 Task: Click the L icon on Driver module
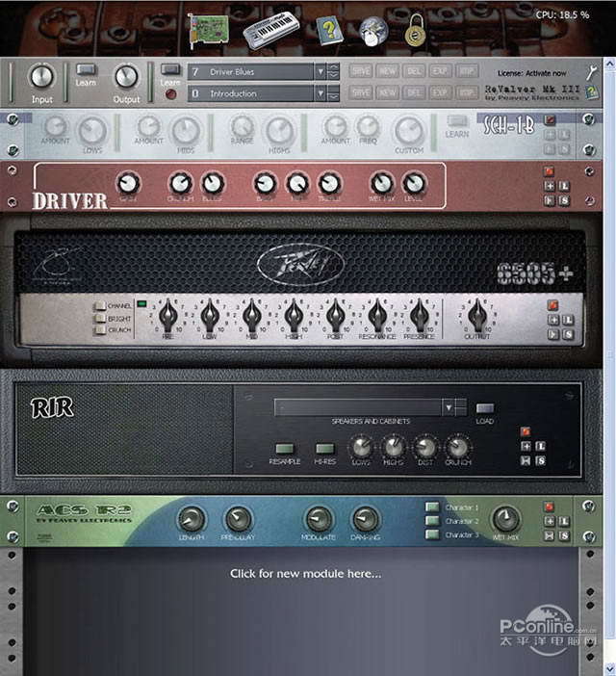(x=564, y=186)
